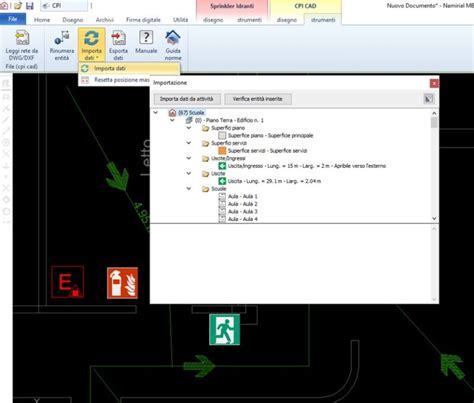The image size is (474, 403).
Task: Click the tree scrollbar down arrow
Action: pos(434,219)
